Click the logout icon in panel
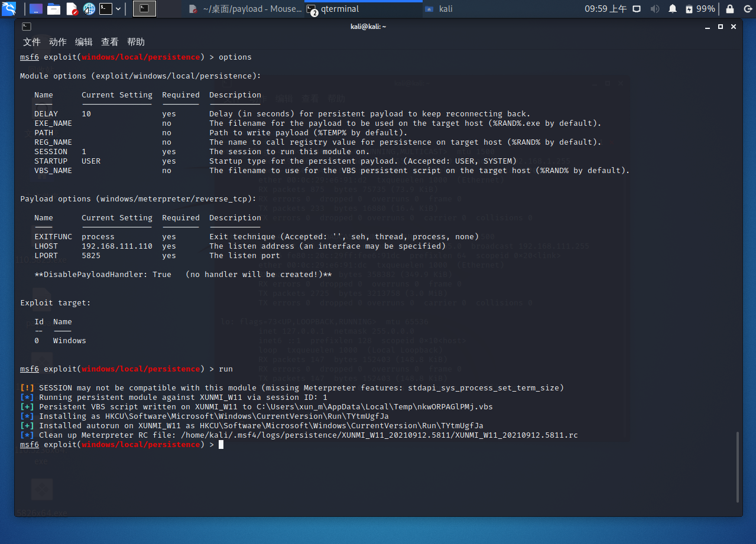The height and width of the screenshot is (544, 756). [x=747, y=9]
